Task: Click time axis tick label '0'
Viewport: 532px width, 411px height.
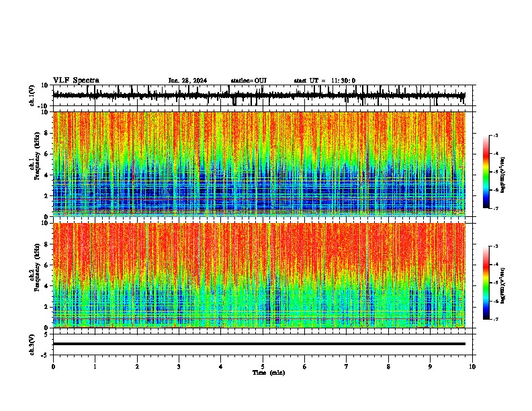Action: (53, 367)
